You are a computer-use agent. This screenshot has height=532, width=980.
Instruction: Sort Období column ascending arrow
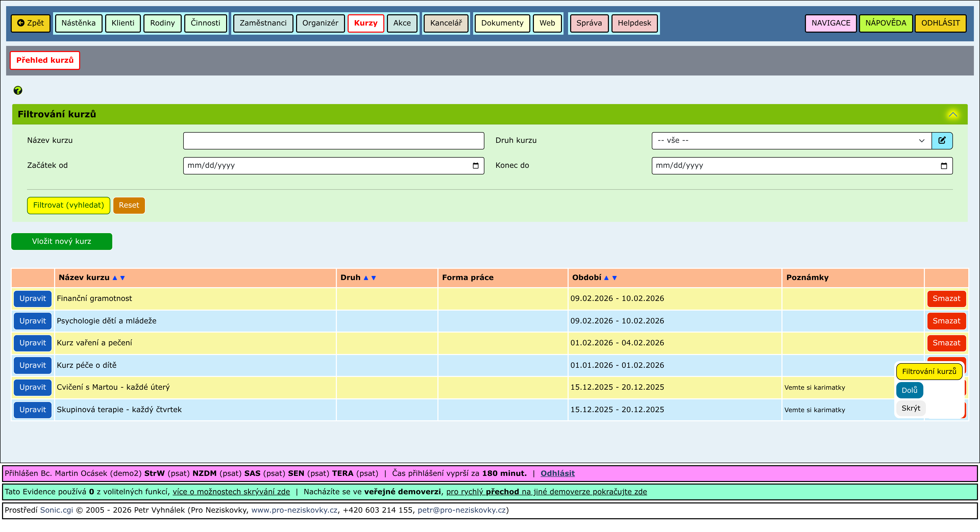tap(606, 278)
